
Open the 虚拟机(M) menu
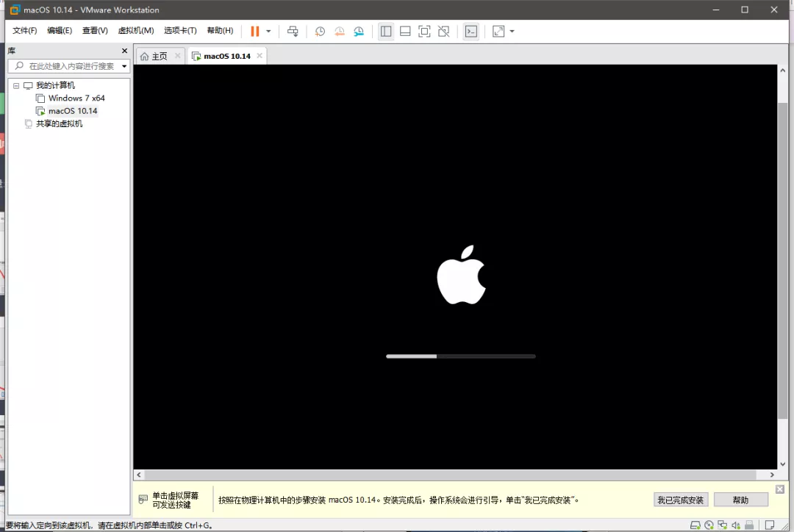[x=136, y=31]
